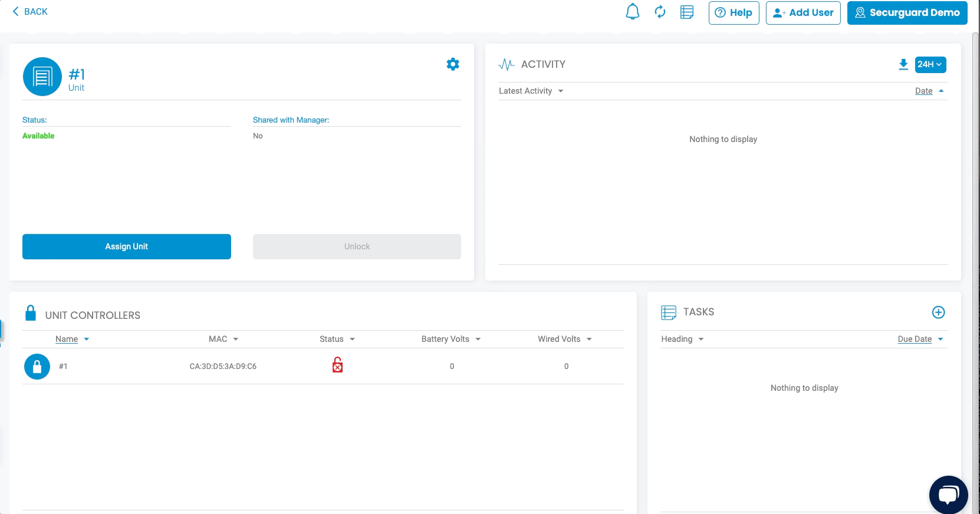Open the 24H time range dropdown

[930, 64]
